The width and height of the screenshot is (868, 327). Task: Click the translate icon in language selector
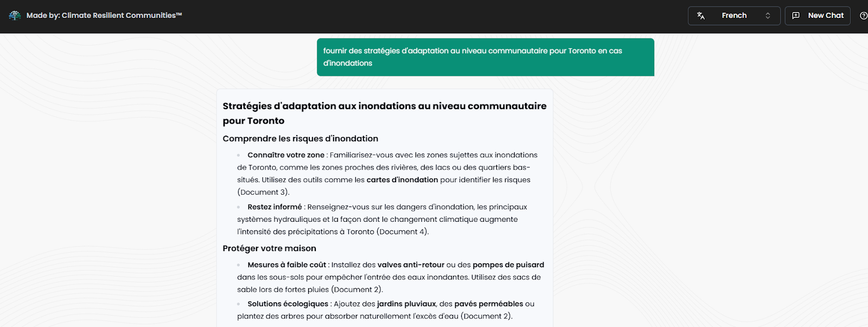[x=701, y=16]
